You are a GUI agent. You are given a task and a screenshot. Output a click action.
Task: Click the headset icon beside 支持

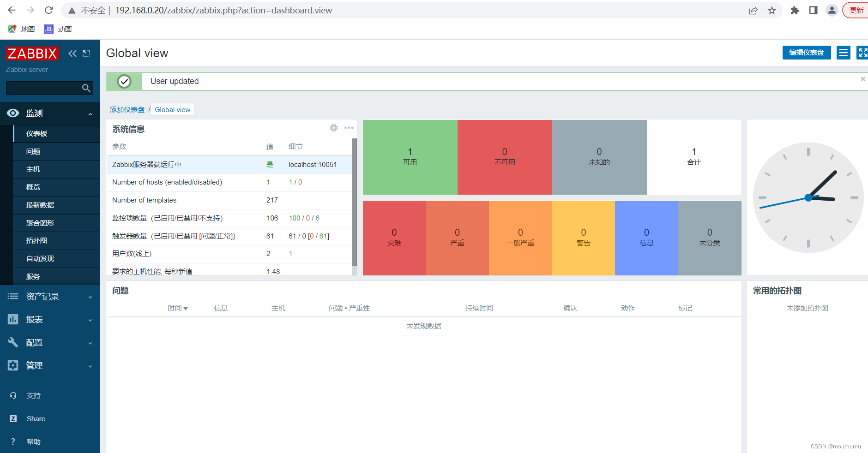13,396
